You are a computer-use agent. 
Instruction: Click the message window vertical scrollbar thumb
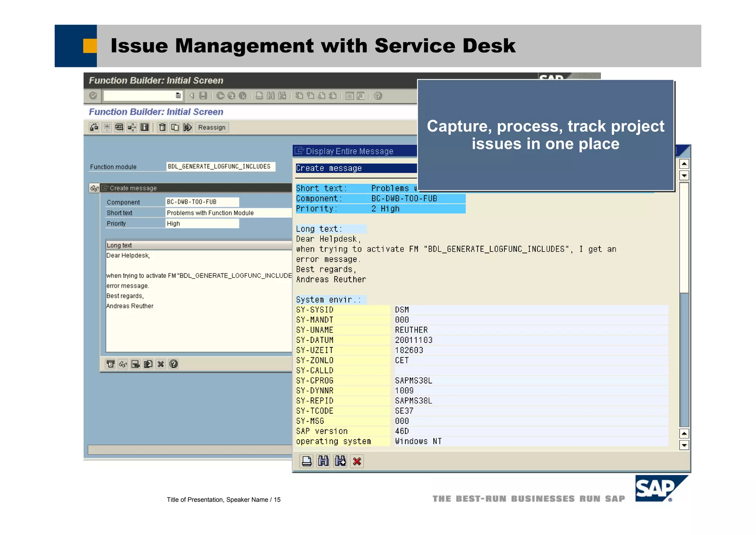[x=684, y=237]
